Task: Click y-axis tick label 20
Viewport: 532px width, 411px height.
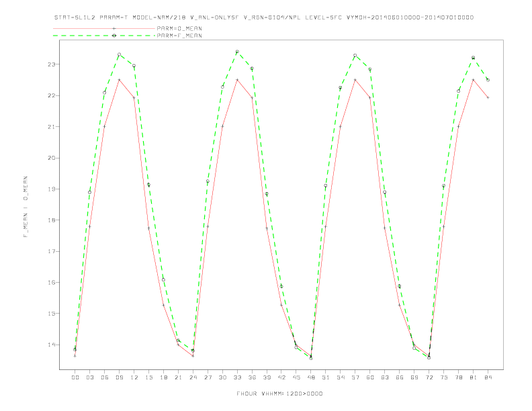Action: [x=52, y=158]
